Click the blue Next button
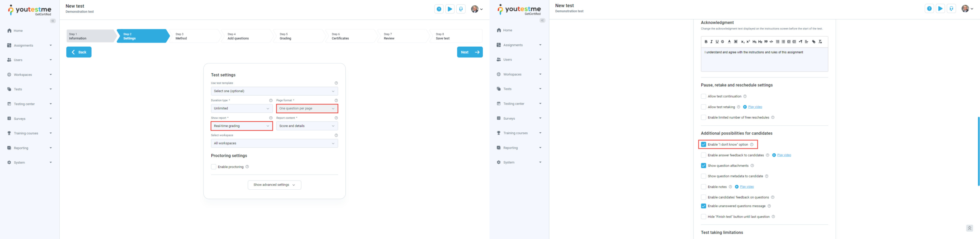The image size is (980, 239). point(469,52)
